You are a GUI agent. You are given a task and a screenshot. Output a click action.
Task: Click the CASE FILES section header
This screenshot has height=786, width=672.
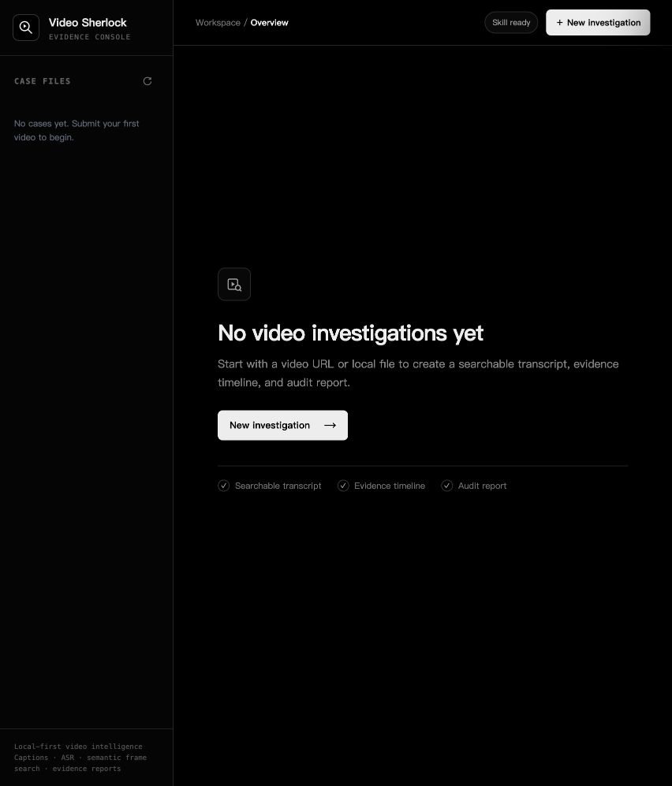pyautogui.click(x=42, y=81)
